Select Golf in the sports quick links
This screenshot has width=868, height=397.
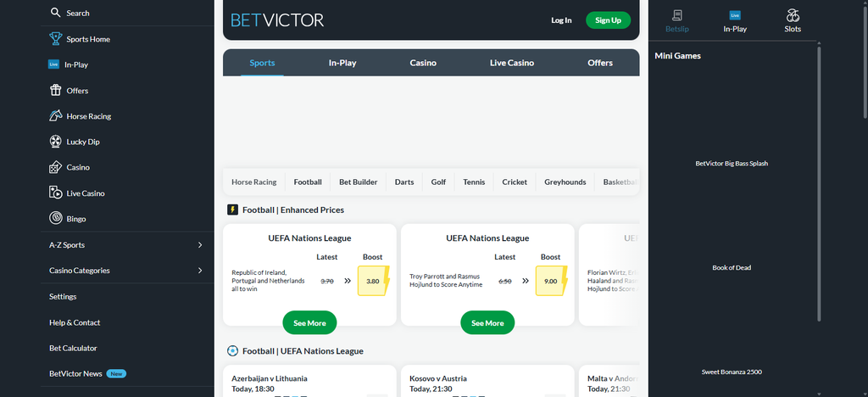pyautogui.click(x=438, y=182)
